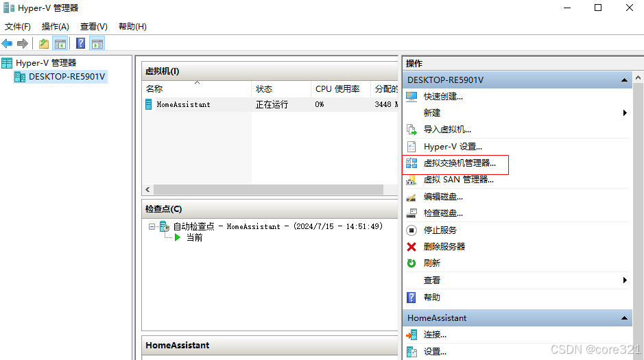This screenshot has width=644, height=360.
Task: Click the checkpoint icon for 自动检查点
Action: [x=165, y=226]
